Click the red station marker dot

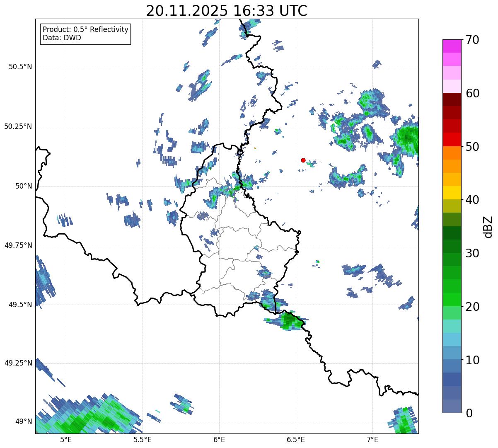[x=303, y=160]
